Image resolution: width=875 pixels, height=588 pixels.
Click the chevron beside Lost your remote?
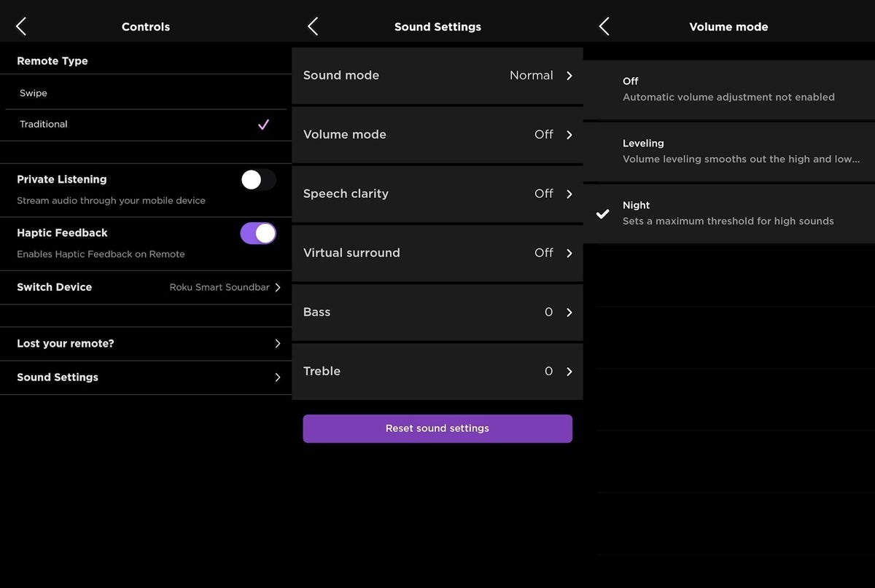pyautogui.click(x=278, y=344)
